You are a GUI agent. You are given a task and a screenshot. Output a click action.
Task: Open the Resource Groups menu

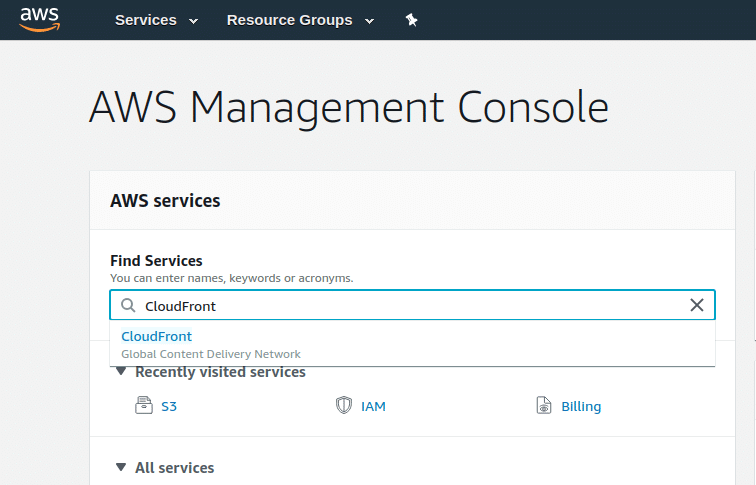[x=289, y=20]
